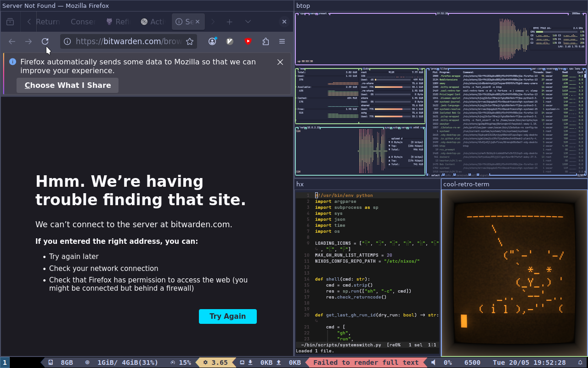Click 'Failed to render full text' block
588x368 pixels.
pyautogui.click(x=366, y=362)
